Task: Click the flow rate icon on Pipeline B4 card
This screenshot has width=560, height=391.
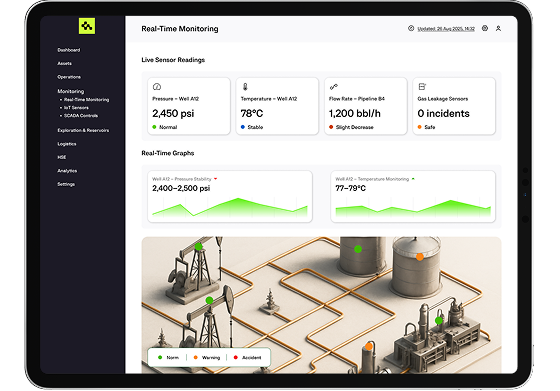Action: click(334, 86)
